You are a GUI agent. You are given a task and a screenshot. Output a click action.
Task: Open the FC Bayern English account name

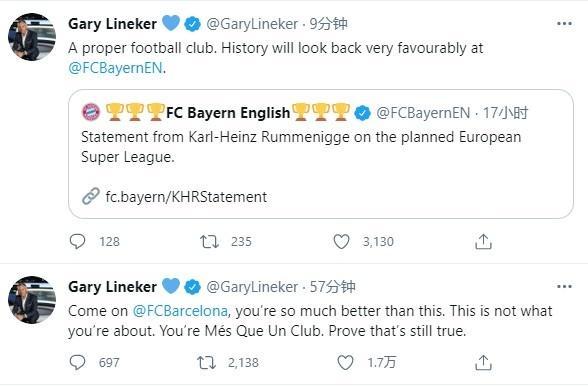coord(228,113)
